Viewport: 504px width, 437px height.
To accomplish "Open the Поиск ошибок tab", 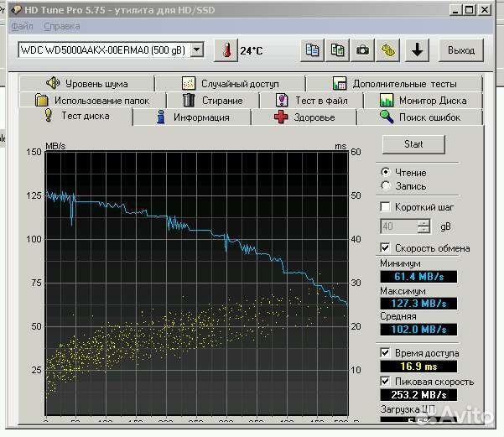I will pos(420,117).
